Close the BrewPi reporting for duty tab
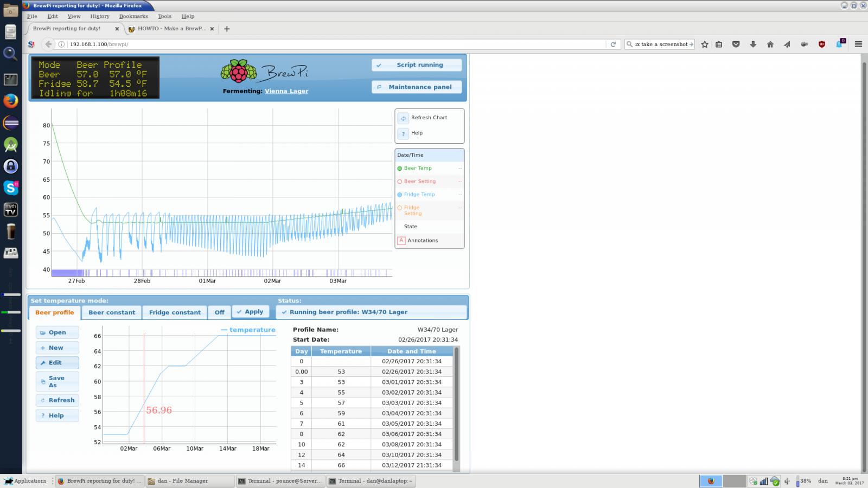 point(117,29)
